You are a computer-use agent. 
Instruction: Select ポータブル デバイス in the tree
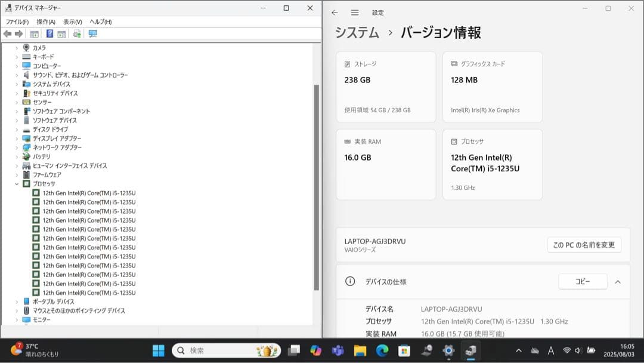54,302
